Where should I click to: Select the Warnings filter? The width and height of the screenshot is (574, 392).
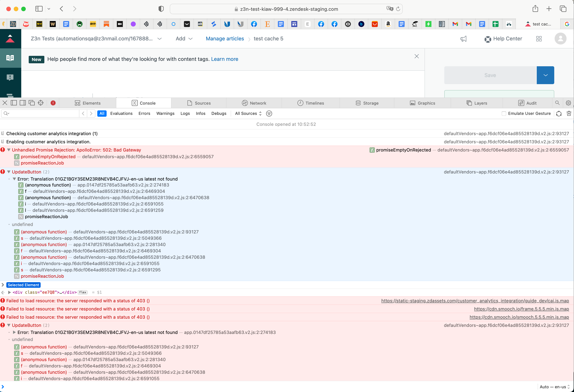coord(165,114)
